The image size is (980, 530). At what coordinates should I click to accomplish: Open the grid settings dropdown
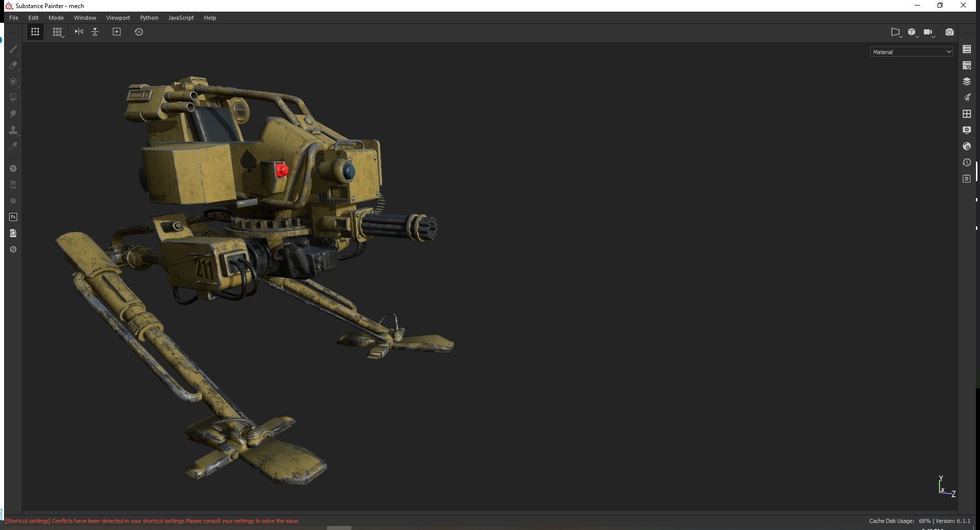[x=57, y=32]
